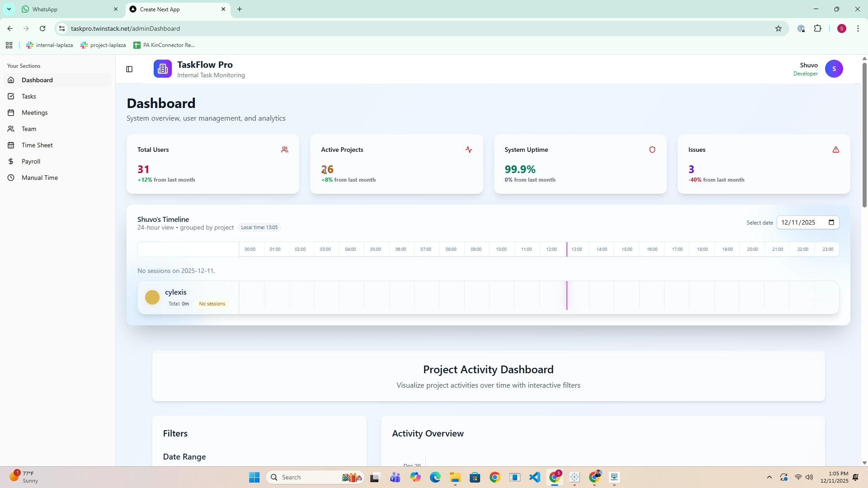Click the current-time marker on timeline

coord(567,296)
